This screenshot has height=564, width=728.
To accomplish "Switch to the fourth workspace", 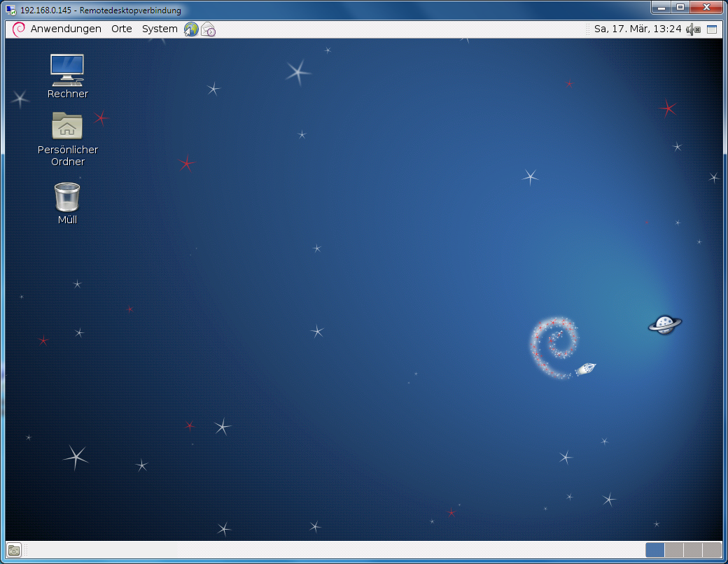I will click(712, 550).
